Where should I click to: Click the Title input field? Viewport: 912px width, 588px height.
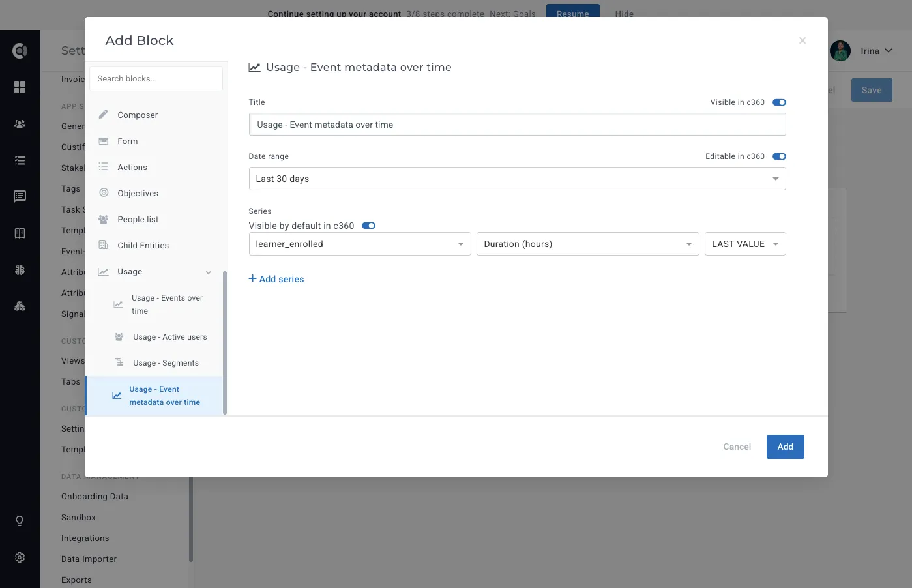coord(517,125)
